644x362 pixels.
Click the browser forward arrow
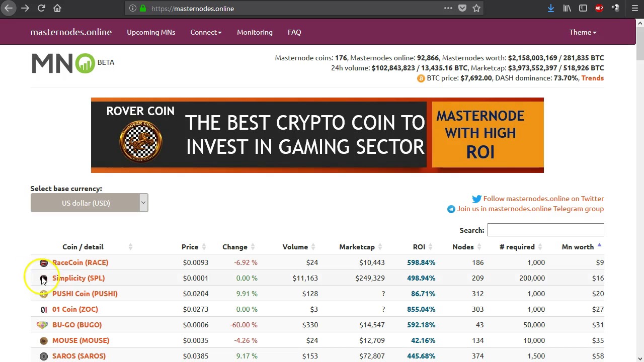click(x=25, y=8)
